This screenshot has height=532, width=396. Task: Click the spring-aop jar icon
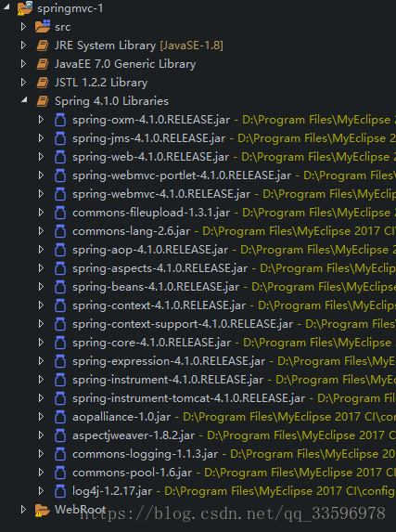pyautogui.click(x=60, y=250)
